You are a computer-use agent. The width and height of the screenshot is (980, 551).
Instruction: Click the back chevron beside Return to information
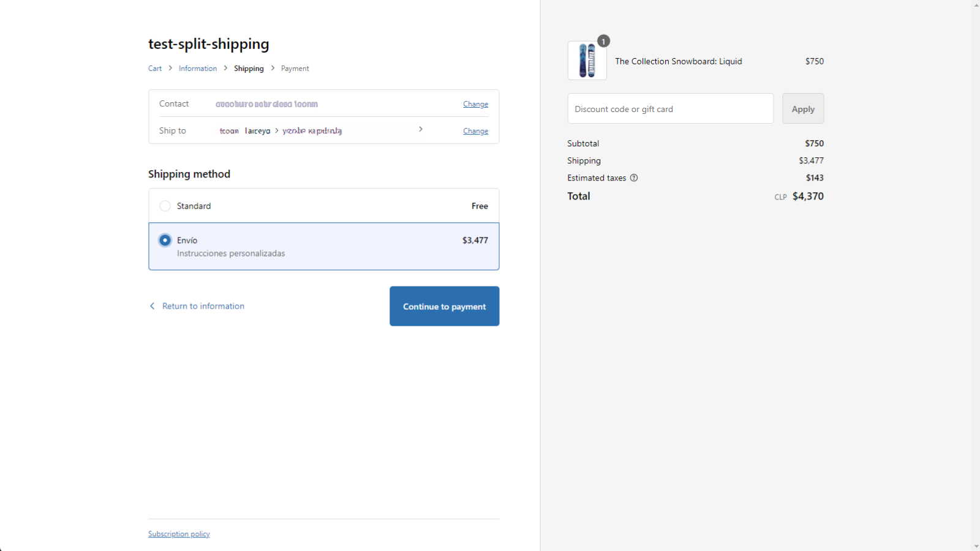point(153,306)
